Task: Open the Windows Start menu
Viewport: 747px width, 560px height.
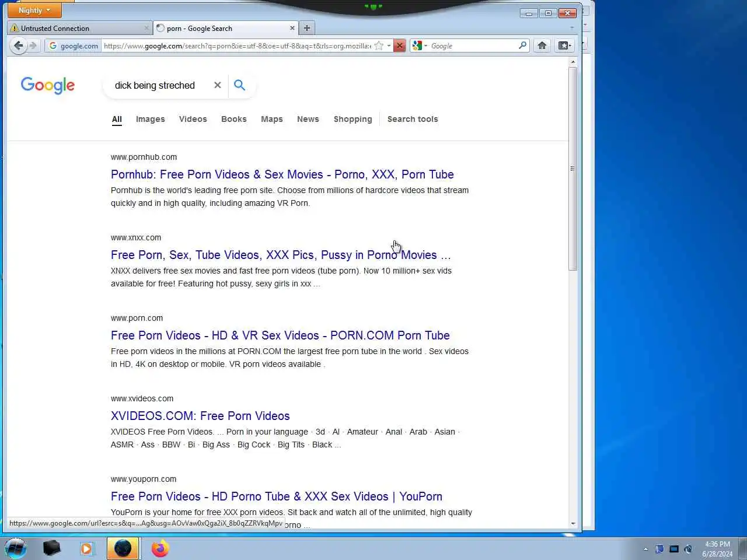Action: (x=16, y=548)
